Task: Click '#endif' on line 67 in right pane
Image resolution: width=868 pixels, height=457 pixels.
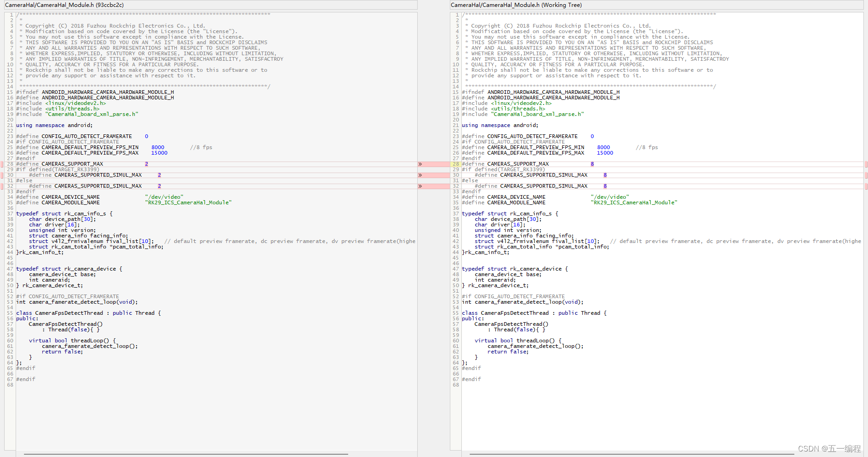Action: 471,380
